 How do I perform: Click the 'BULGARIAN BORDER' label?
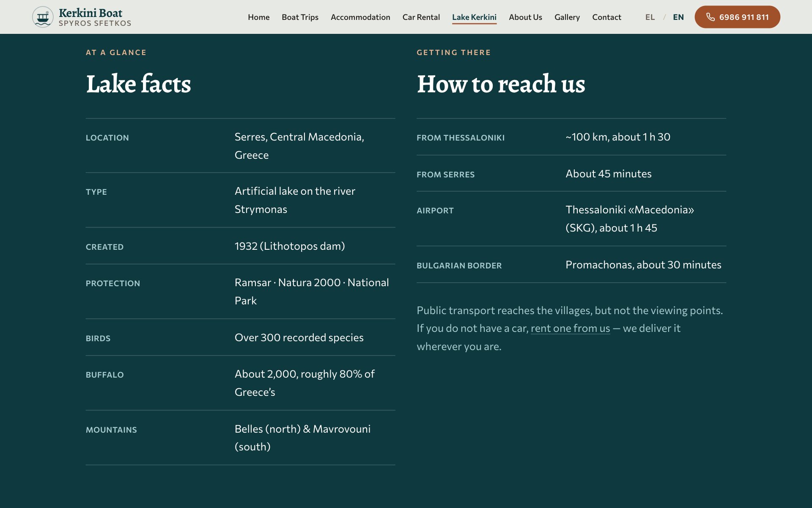tap(459, 265)
